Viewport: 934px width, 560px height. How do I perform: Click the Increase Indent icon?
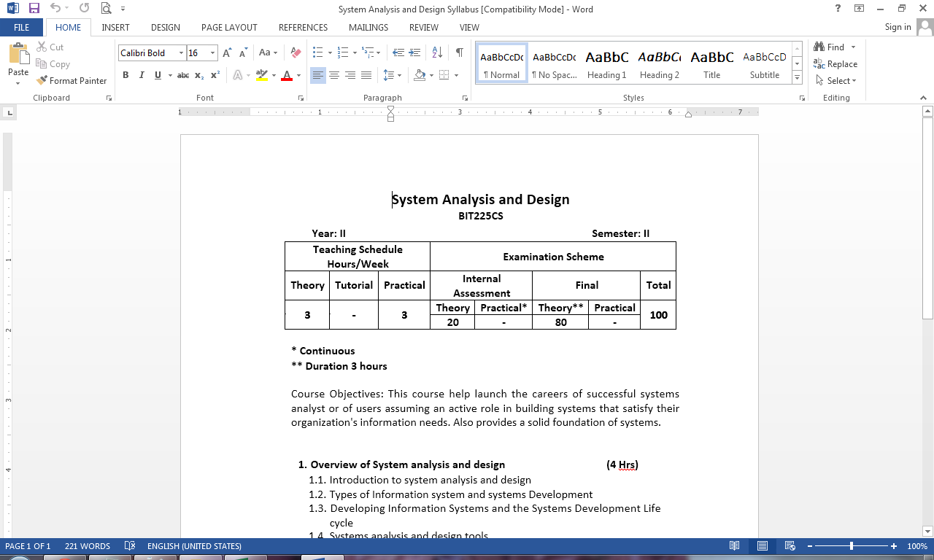(x=414, y=52)
